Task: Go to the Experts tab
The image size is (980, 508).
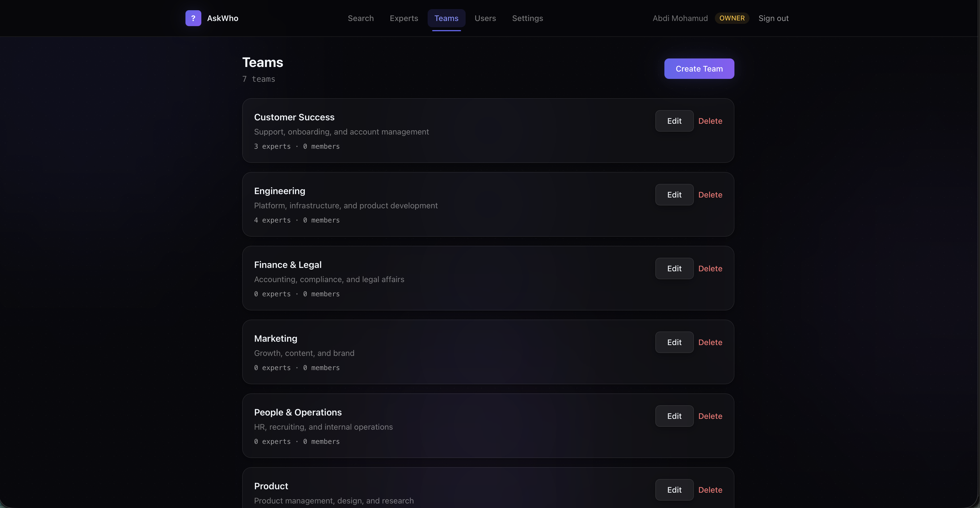Action: [404, 18]
